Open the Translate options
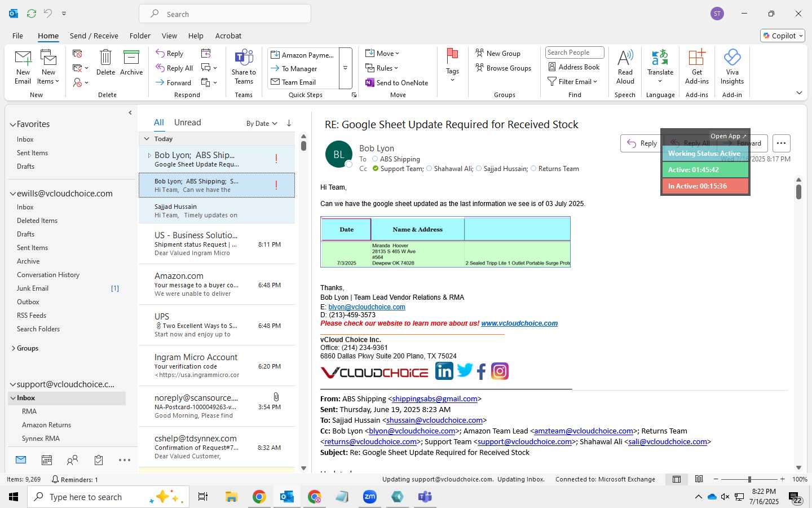The width and height of the screenshot is (812, 508). coord(660,67)
